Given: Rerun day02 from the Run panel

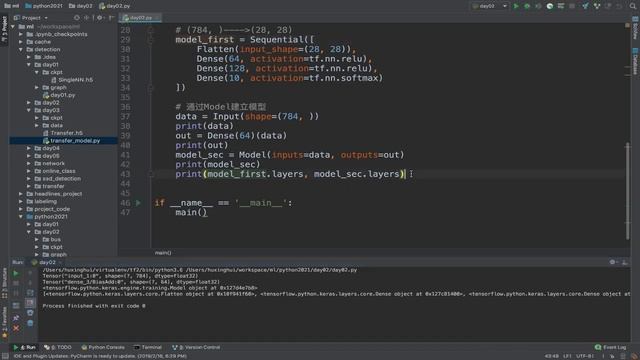Looking at the screenshot, I should [x=16, y=273].
